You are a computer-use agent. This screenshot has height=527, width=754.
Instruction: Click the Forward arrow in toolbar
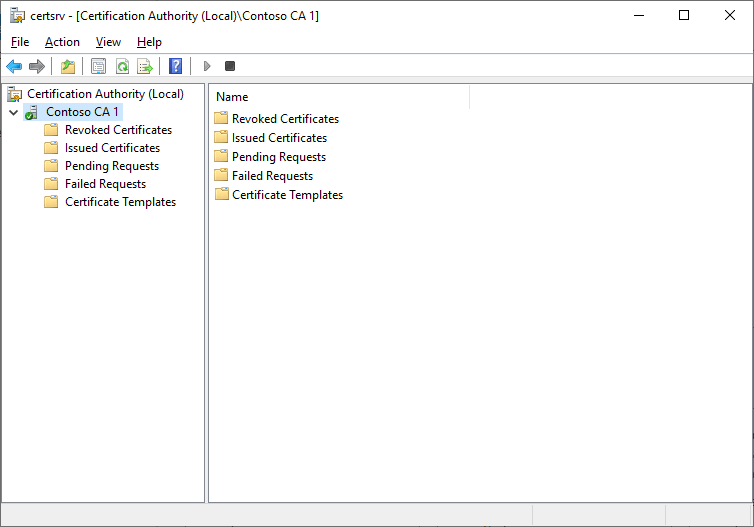point(37,66)
